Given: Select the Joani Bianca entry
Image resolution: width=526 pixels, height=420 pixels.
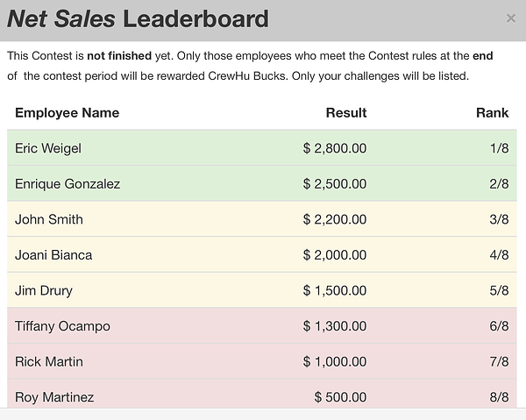Looking at the screenshot, I should (53, 255).
